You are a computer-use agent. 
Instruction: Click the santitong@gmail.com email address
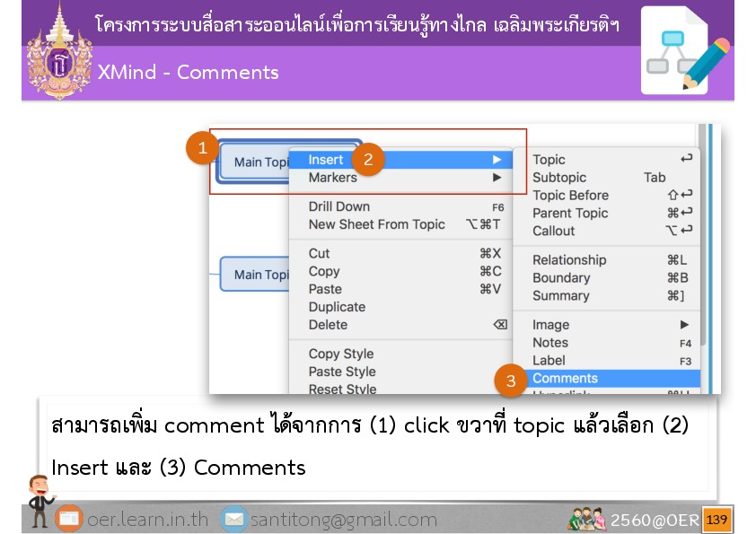pyautogui.click(x=343, y=520)
